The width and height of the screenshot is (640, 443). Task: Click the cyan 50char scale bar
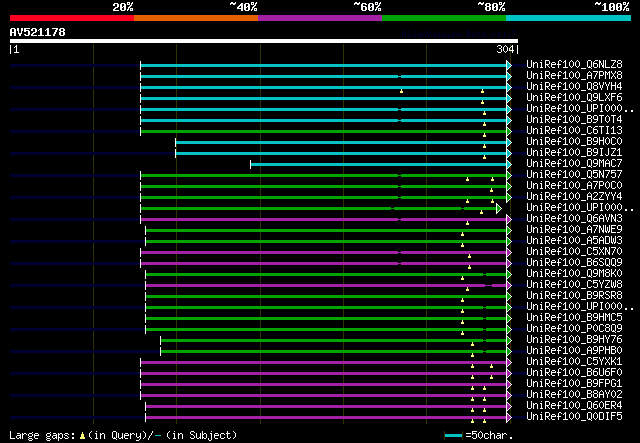453,435
